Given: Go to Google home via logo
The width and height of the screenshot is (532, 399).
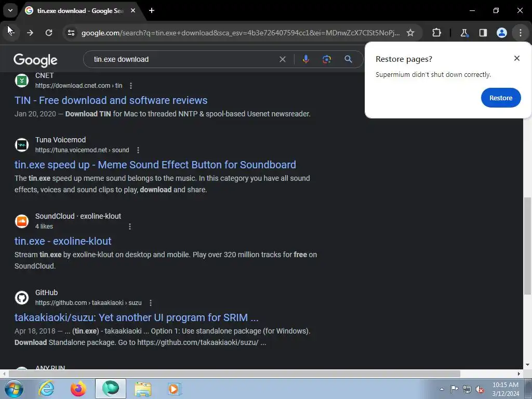Looking at the screenshot, I should 35,60.
